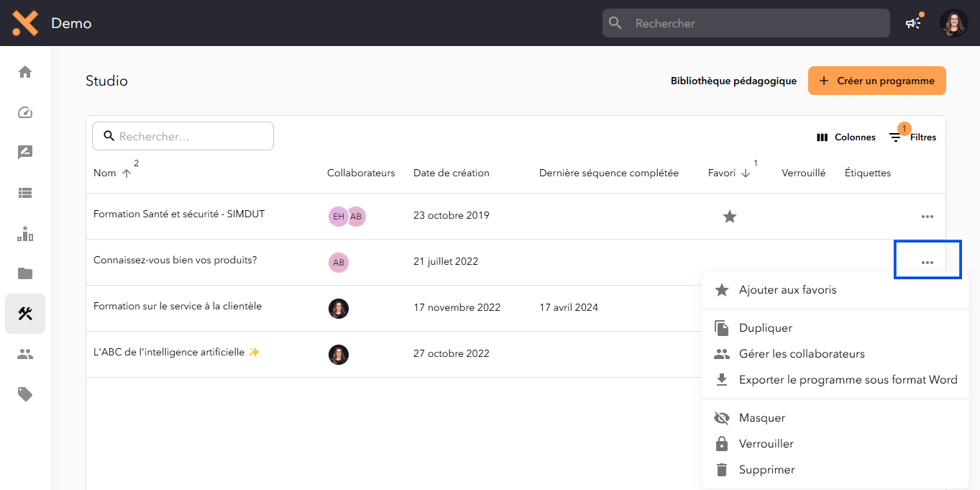980x490 pixels.
Task: Open the list view sidebar icon
Action: click(25, 193)
